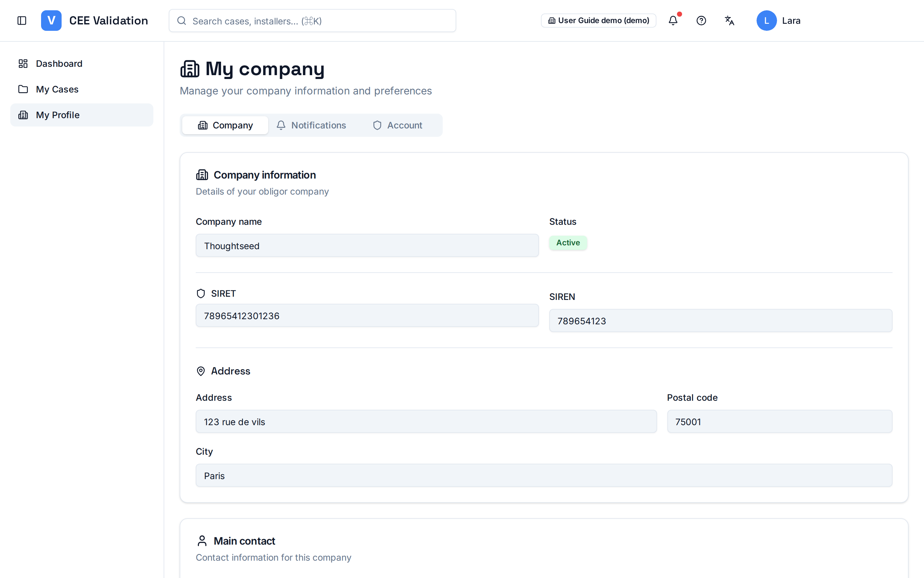The image size is (924, 578).
Task: Click the City field Paris
Action: (x=544, y=475)
